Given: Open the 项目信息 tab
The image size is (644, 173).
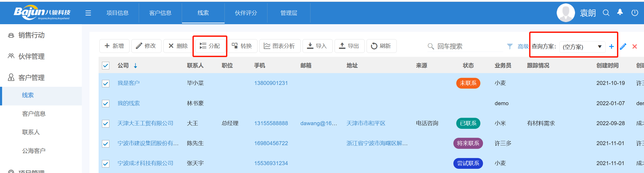Looking at the screenshot, I should pos(117,13).
